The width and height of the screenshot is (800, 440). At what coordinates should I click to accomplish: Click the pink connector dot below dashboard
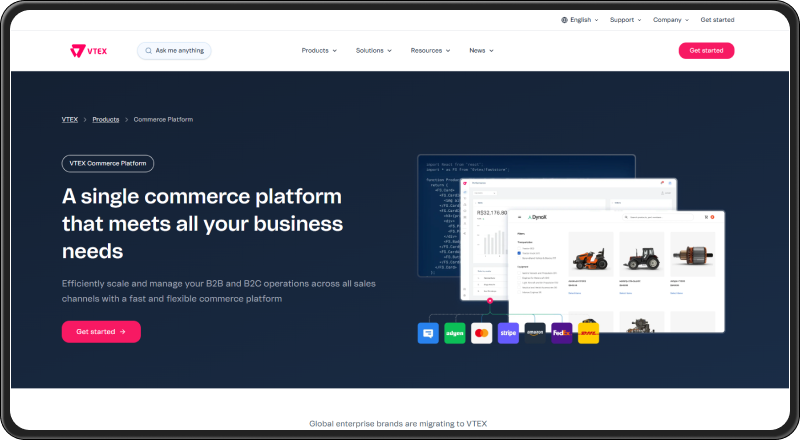point(490,301)
